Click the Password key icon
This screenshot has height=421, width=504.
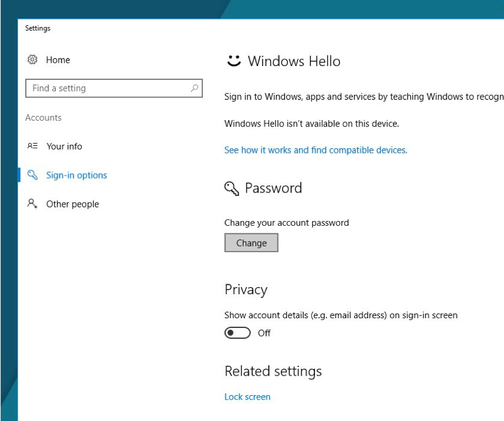(x=232, y=188)
